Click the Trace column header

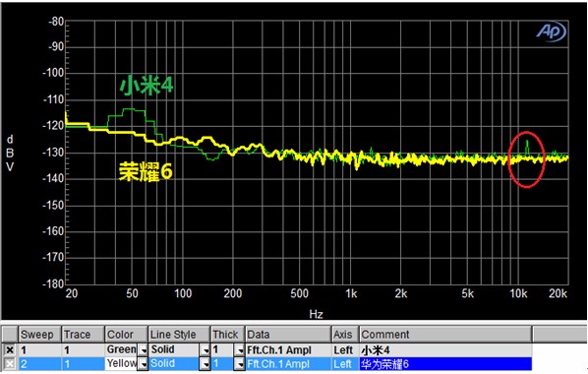pos(83,335)
